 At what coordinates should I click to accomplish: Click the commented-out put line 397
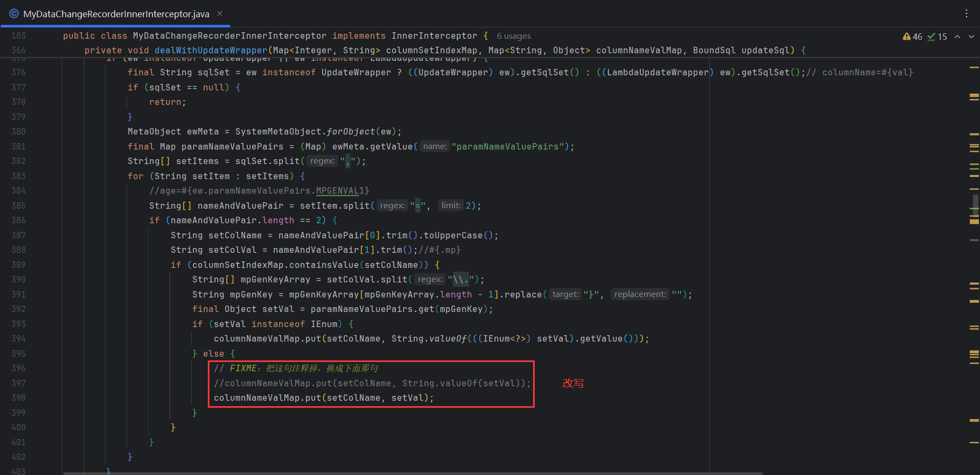372,383
